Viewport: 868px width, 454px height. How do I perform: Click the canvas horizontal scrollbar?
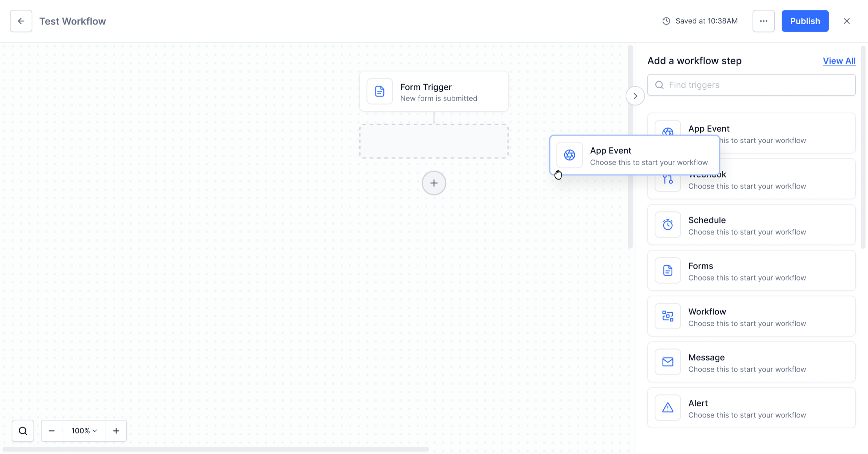(x=216, y=449)
